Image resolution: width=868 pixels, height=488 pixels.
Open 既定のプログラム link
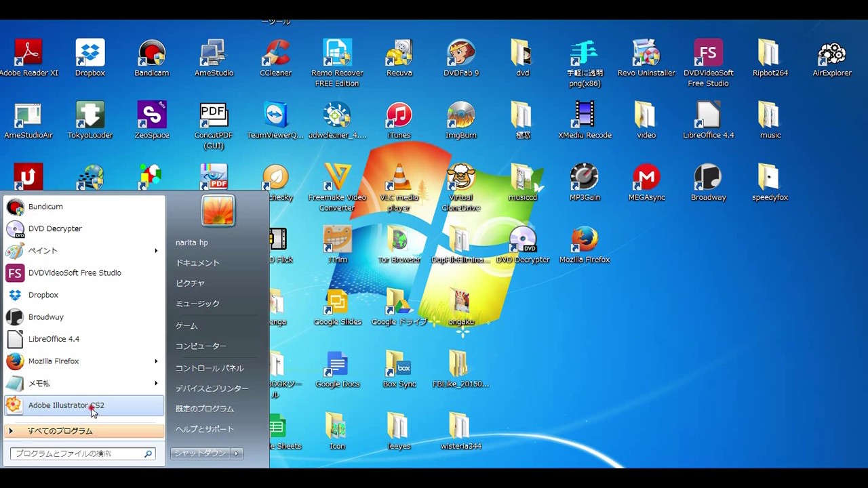pos(204,409)
